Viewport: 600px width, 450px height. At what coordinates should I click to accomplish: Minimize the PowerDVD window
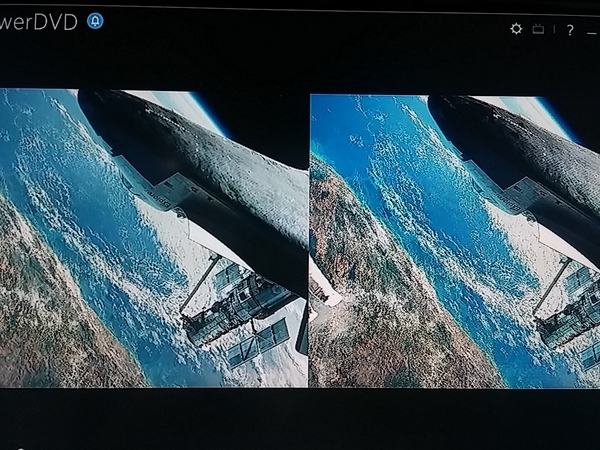pyautogui.click(x=592, y=34)
